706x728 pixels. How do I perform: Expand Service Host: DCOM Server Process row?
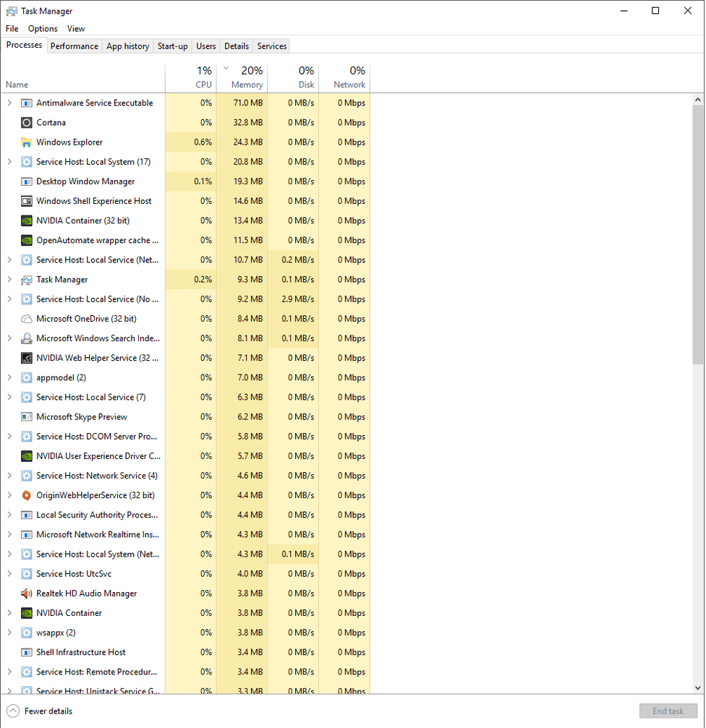pos(9,436)
